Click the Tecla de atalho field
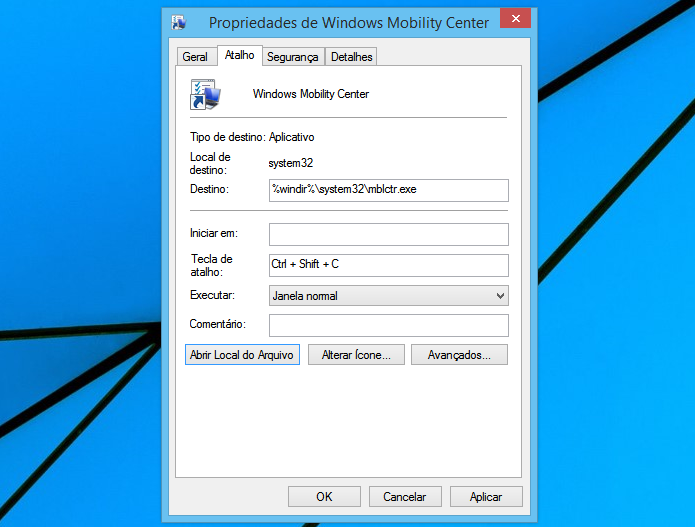This screenshot has width=695, height=527. pyautogui.click(x=389, y=265)
